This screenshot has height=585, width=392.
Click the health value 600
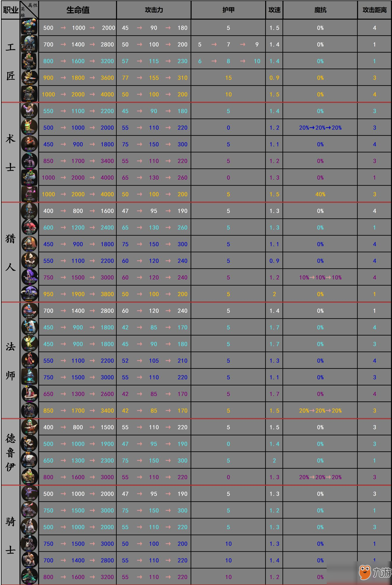pyautogui.click(x=48, y=227)
